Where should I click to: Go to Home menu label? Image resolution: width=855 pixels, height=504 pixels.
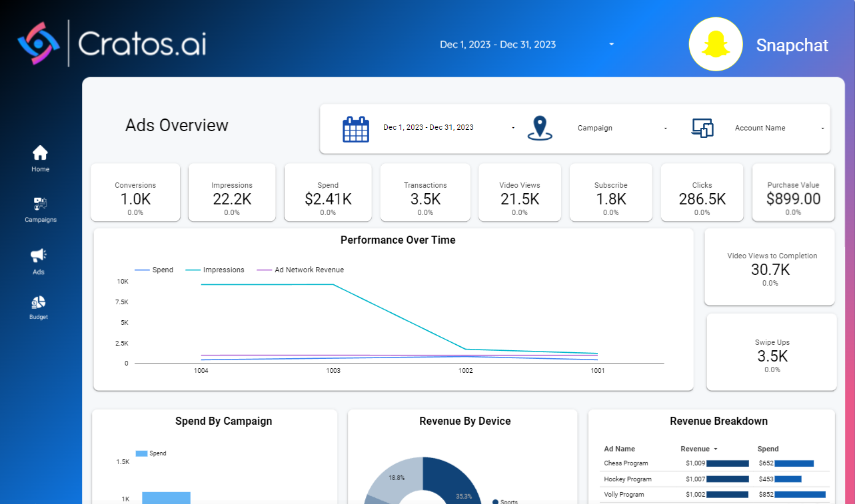(x=41, y=169)
